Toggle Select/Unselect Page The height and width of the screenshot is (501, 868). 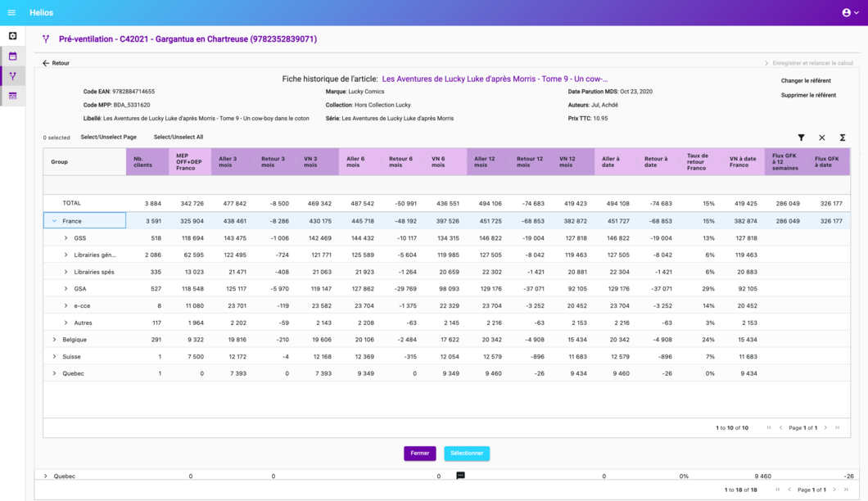pyautogui.click(x=108, y=138)
